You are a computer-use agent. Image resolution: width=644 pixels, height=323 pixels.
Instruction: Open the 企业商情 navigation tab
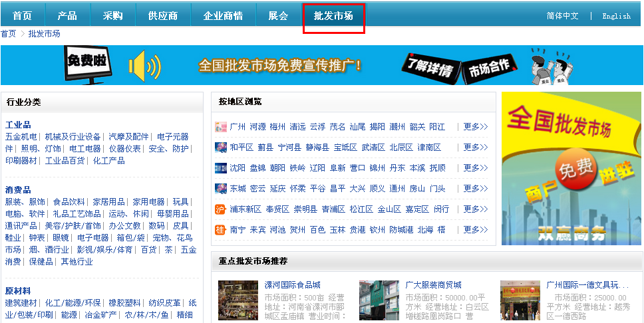[x=223, y=16]
